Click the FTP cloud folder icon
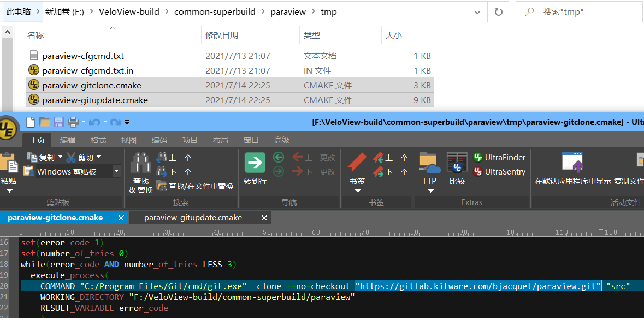The width and height of the screenshot is (644, 318). pos(430,163)
